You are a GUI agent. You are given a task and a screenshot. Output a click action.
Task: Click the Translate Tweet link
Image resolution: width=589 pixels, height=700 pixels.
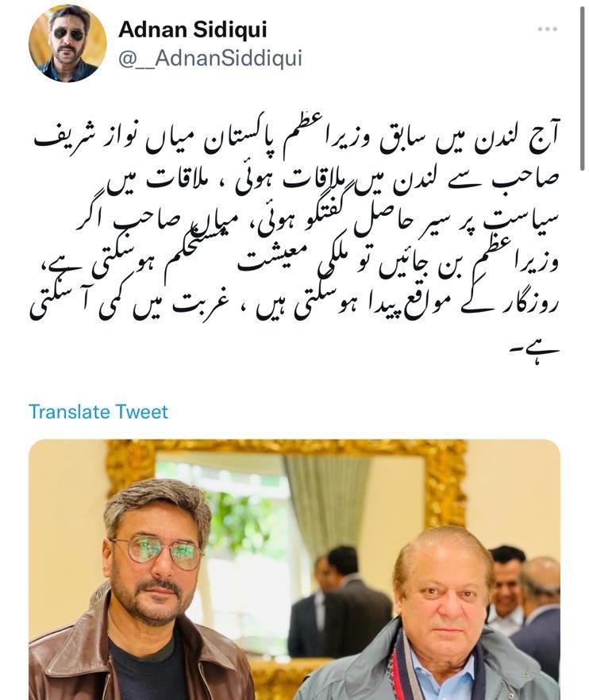click(98, 412)
